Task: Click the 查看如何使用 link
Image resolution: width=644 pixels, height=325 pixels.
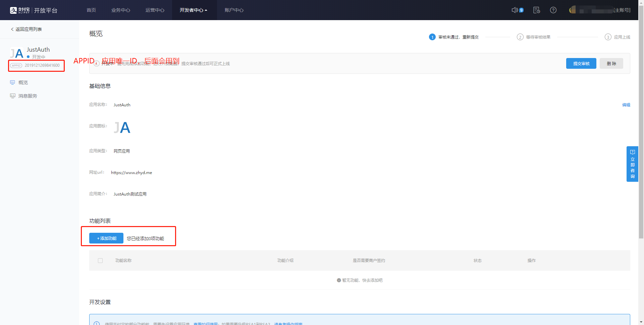Action: [206, 324]
